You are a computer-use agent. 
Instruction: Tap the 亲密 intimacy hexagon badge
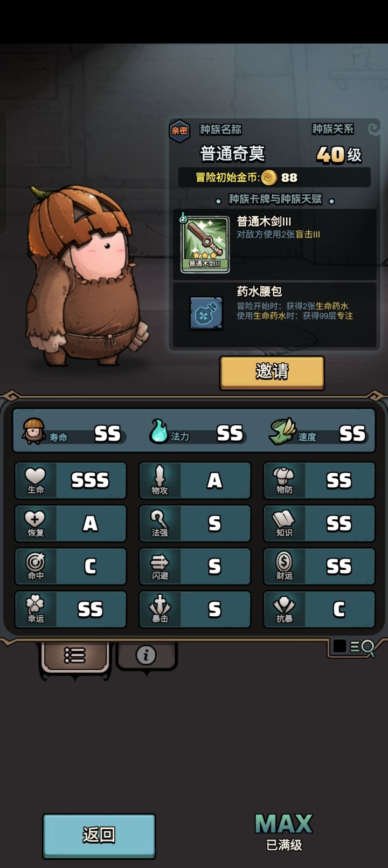(179, 130)
